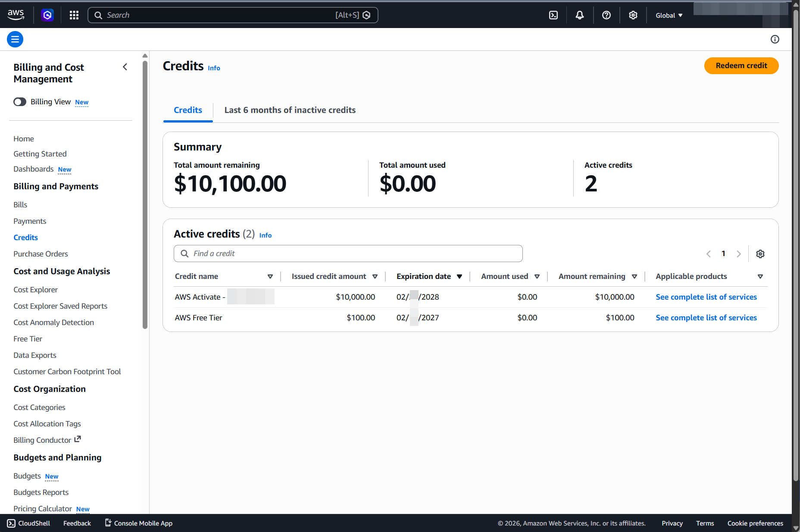Open the Terms link in footer
Viewport: 800px width, 532px height.
[x=705, y=523]
